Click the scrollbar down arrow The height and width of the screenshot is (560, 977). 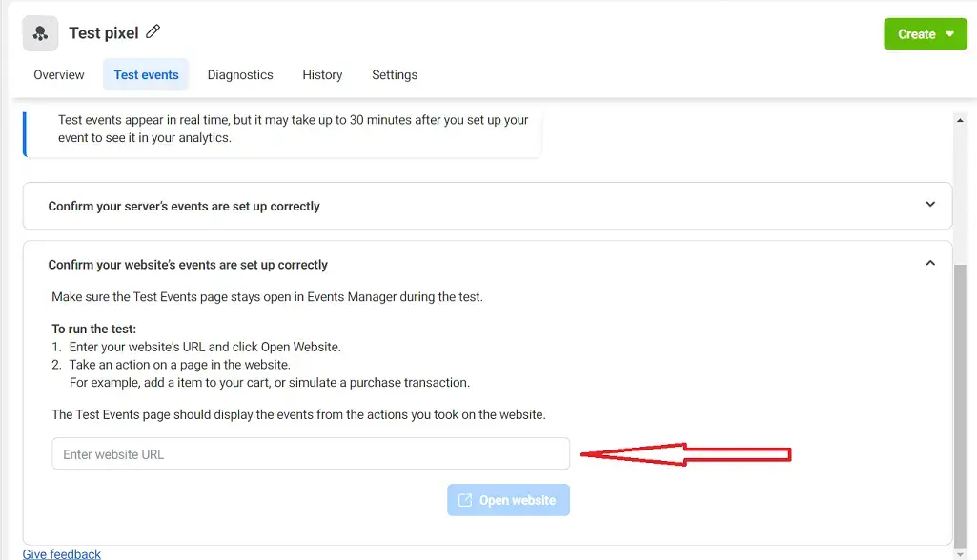960,553
